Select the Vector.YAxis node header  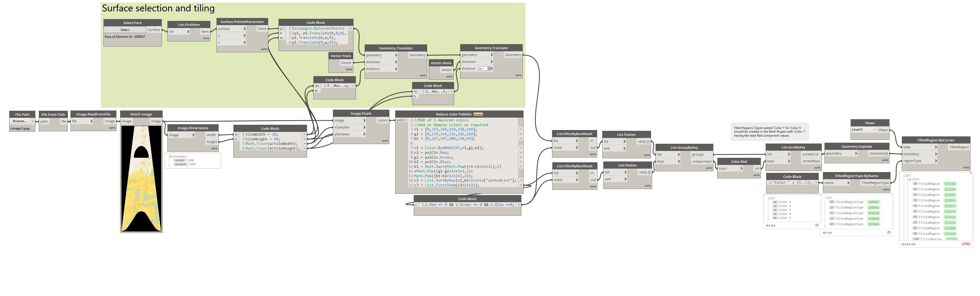[341, 56]
